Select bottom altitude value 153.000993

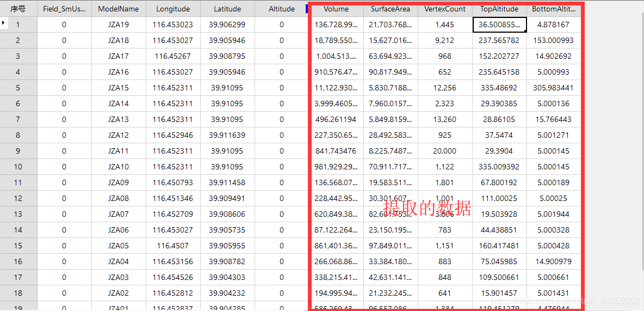coord(553,40)
